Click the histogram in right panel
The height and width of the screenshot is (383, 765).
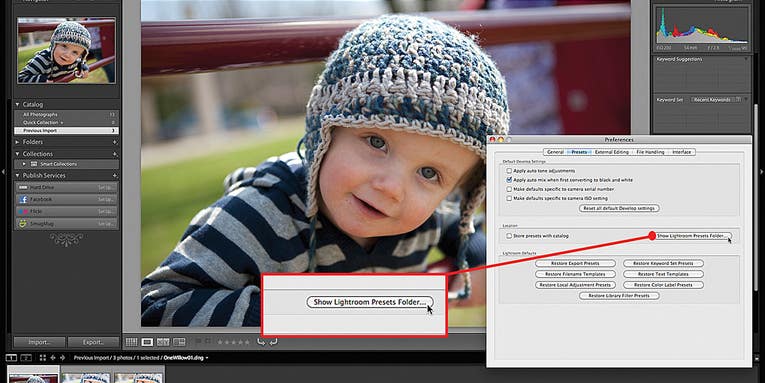click(702, 27)
